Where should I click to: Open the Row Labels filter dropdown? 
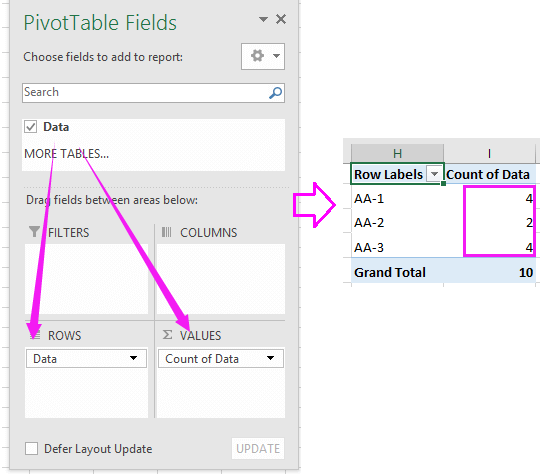[434, 174]
